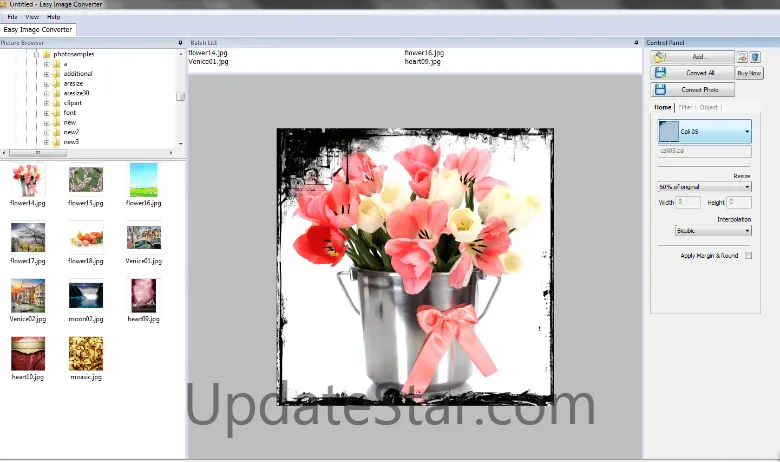Select the flower18.jpg thumbnail

[86, 238]
